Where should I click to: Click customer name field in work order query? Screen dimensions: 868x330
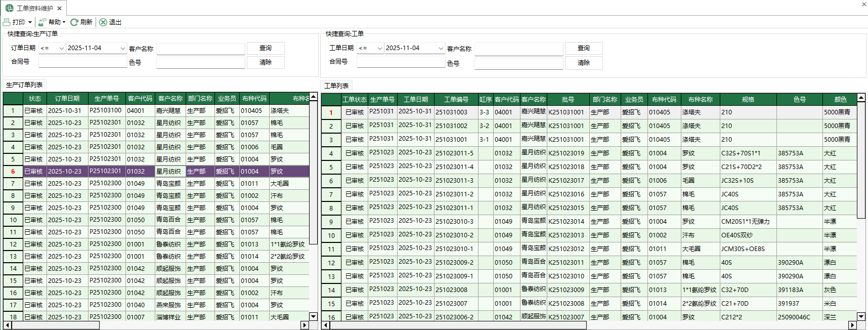519,49
